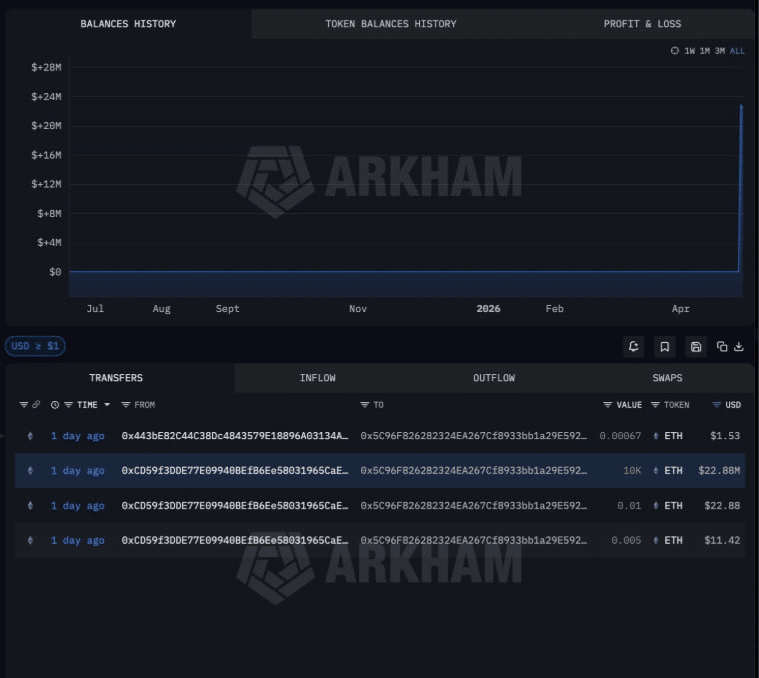Click the alert bell icon
This screenshot has width=759, height=678.
[634, 347]
